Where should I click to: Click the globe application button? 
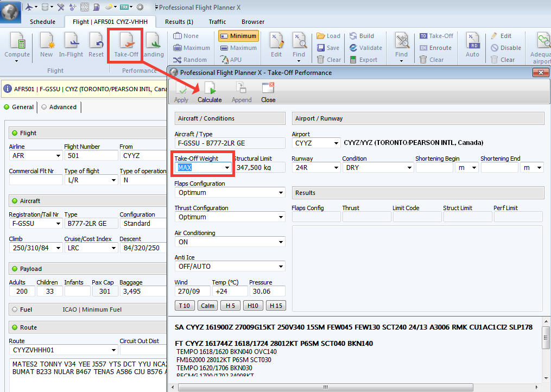[9, 11]
